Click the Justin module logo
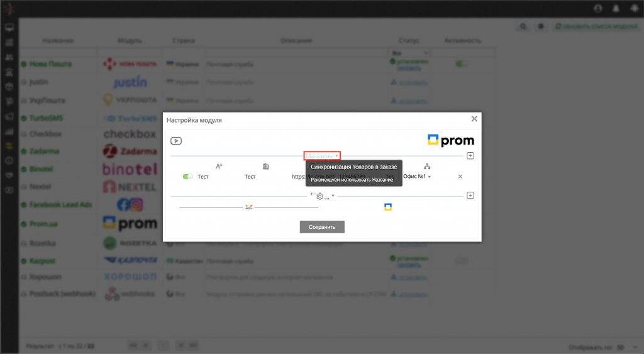 (130, 82)
